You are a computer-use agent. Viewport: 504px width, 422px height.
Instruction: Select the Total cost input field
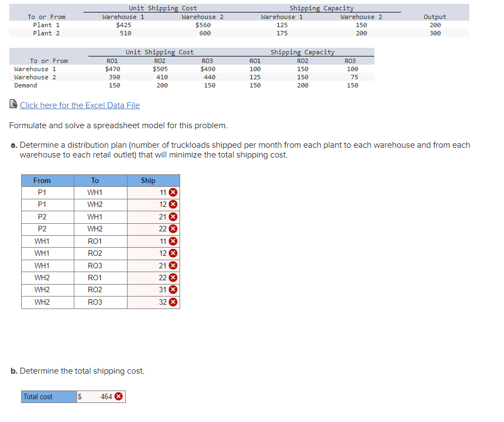click(101, 396)
